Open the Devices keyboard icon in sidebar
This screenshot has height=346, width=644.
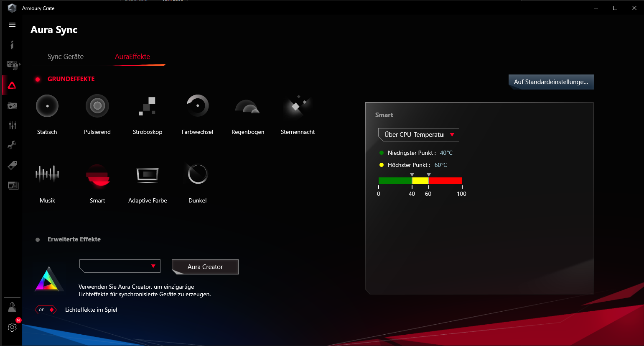click(12, 65)
